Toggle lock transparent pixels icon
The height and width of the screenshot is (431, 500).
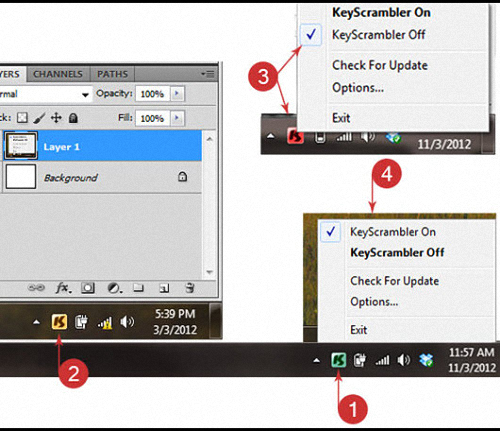point(22,118)
